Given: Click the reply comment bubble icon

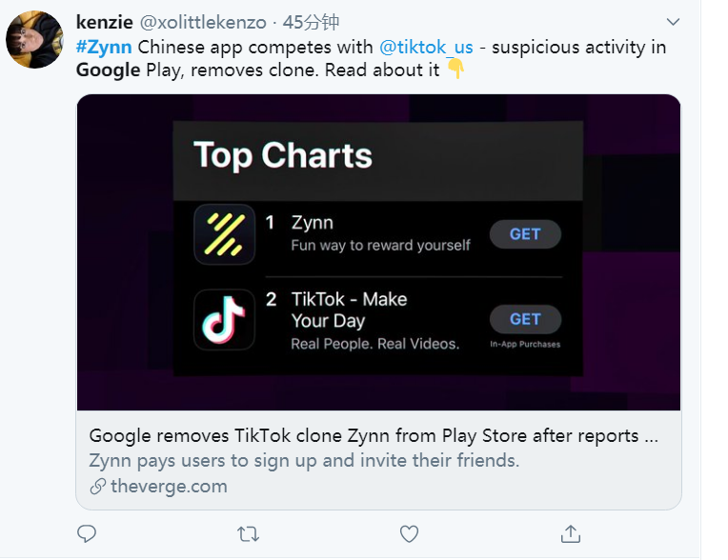Looking at the screenshot, I should (x=87, y=533).
